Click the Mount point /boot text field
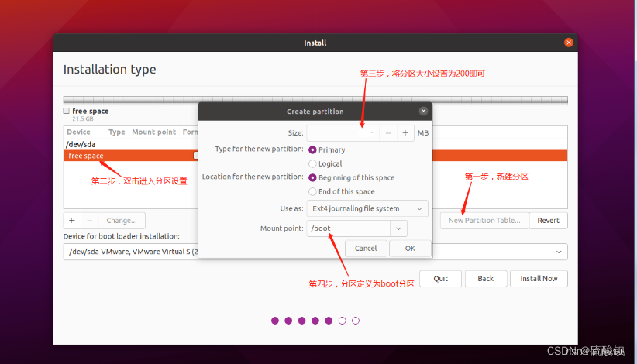The width and height of the screenshot is (637, 364). click(x=349, y=228)
